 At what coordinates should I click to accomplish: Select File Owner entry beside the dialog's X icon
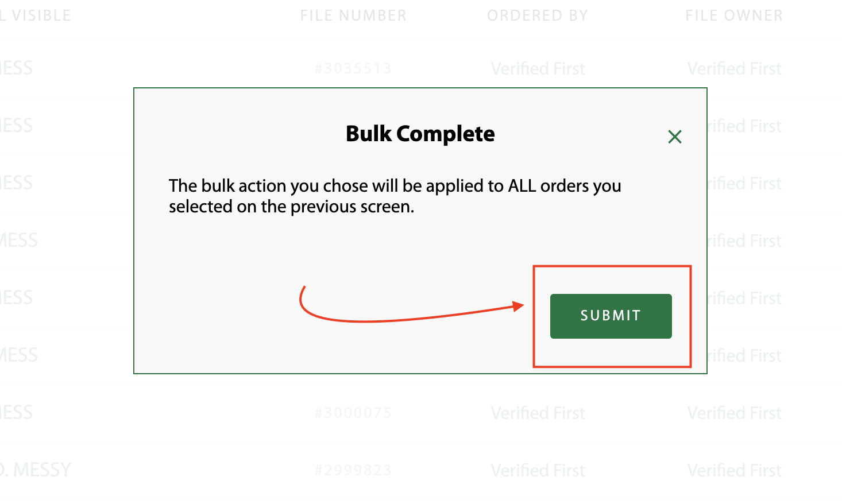pyautogui.click(x=744, y=126)
